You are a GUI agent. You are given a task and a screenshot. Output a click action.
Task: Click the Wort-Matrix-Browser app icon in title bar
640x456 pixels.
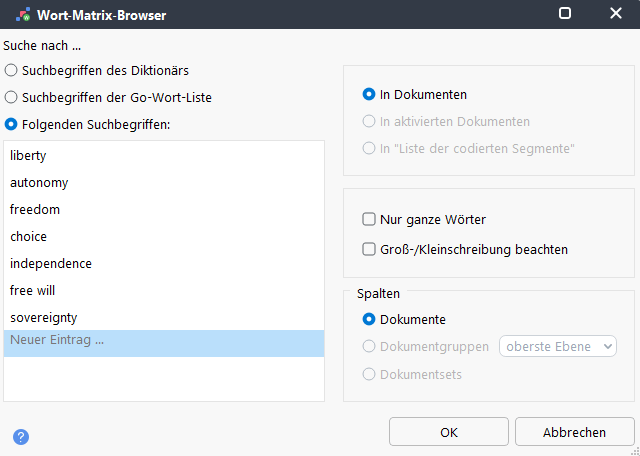coord(23,15)
